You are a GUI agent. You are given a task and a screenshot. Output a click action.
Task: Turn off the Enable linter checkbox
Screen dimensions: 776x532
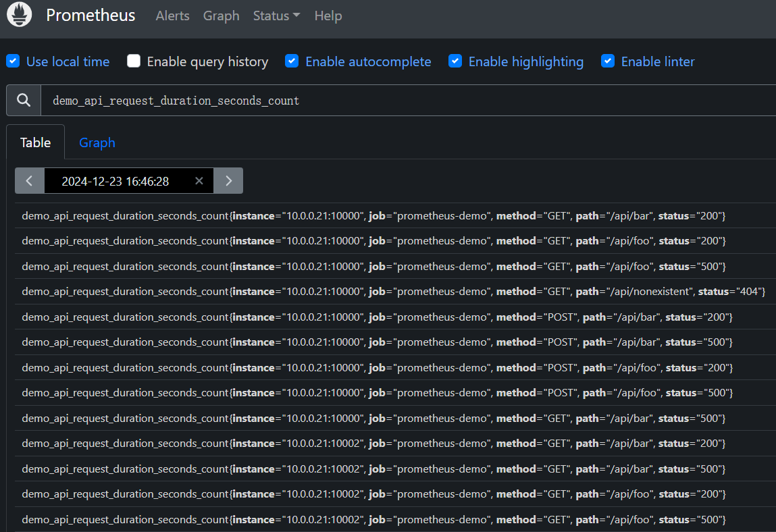tap(608, 61)
